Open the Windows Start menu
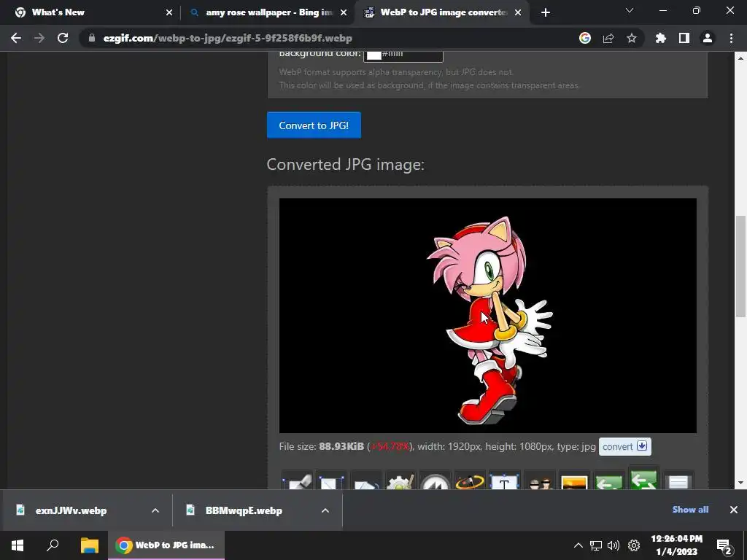This screenshot has width=747, height=560. tap(18, 545)
